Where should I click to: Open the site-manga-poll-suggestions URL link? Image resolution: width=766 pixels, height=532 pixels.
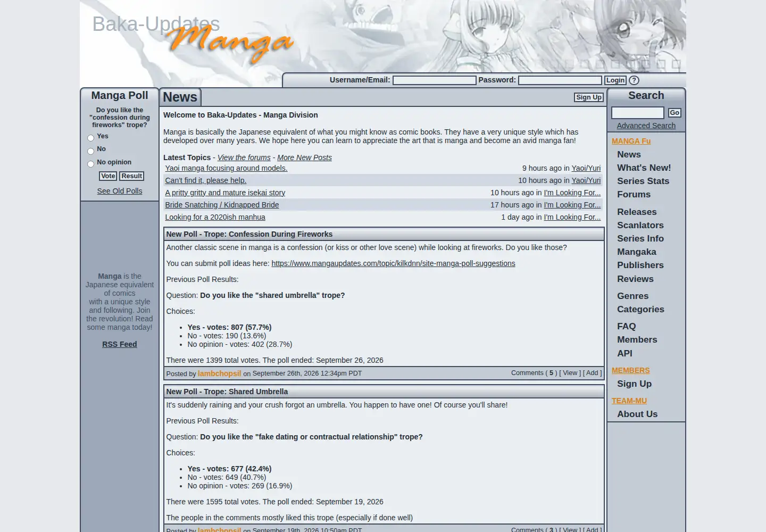point(393,263)
